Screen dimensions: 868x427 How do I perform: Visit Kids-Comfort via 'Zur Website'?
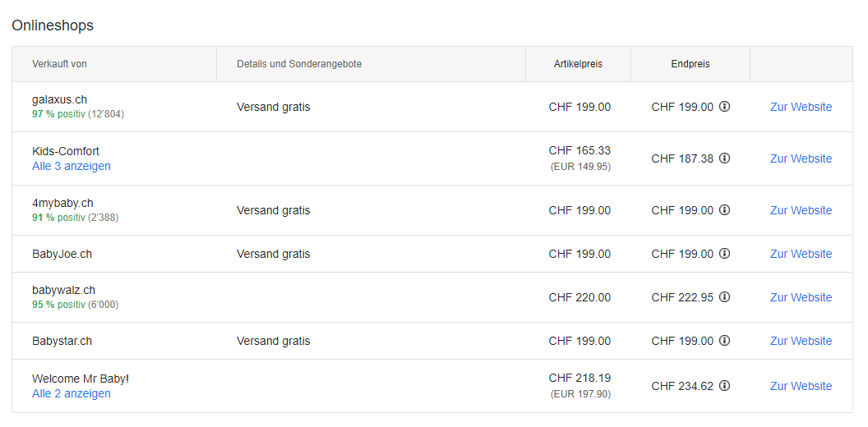click(801, 158)
